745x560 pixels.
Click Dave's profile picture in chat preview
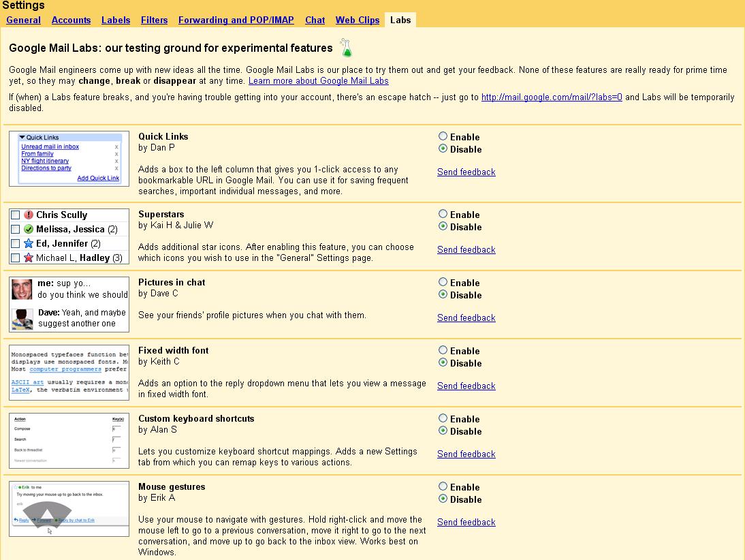tap(22, 318)
